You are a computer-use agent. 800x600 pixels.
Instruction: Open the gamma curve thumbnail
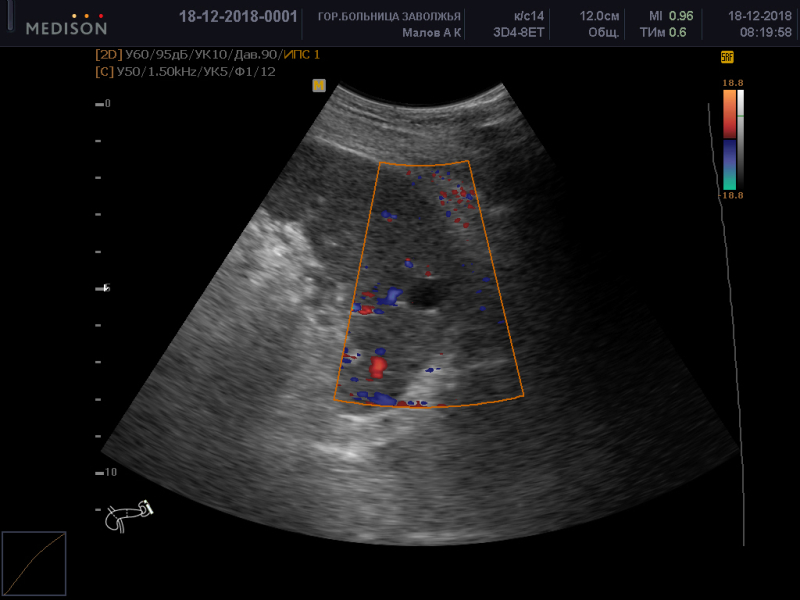(x=34, y=563)
